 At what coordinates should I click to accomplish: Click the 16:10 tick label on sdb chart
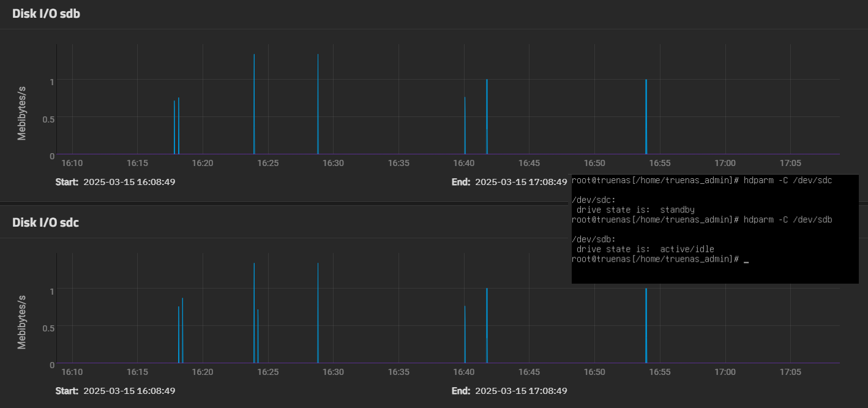click(x=72, y=164)
